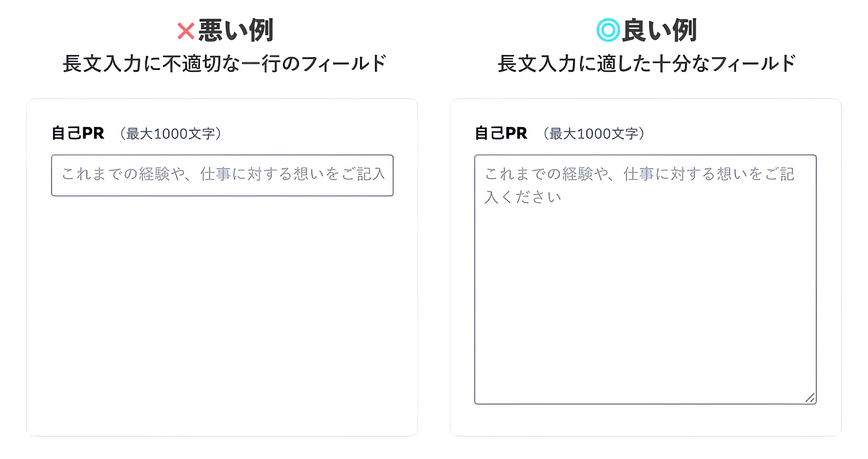Click the empty lower area inside the large textarea
Viewport: 868px width, 459px height.
(644, 305)
